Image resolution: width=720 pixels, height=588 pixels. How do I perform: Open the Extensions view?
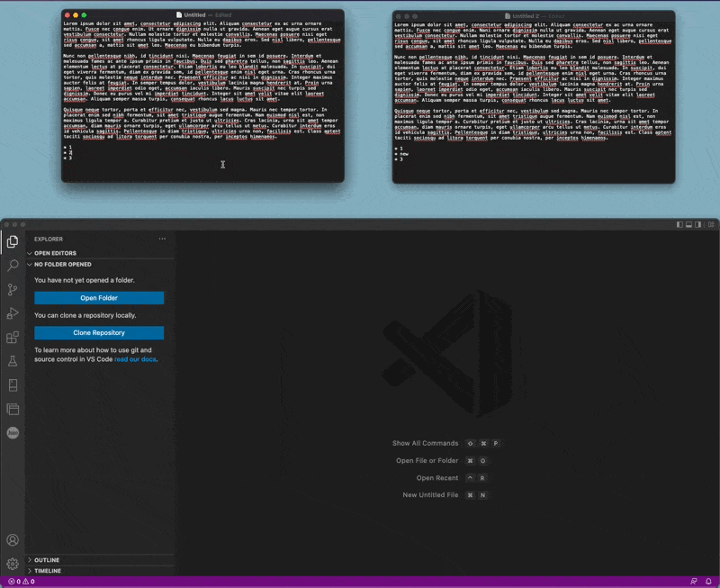(x=13, y=338)
